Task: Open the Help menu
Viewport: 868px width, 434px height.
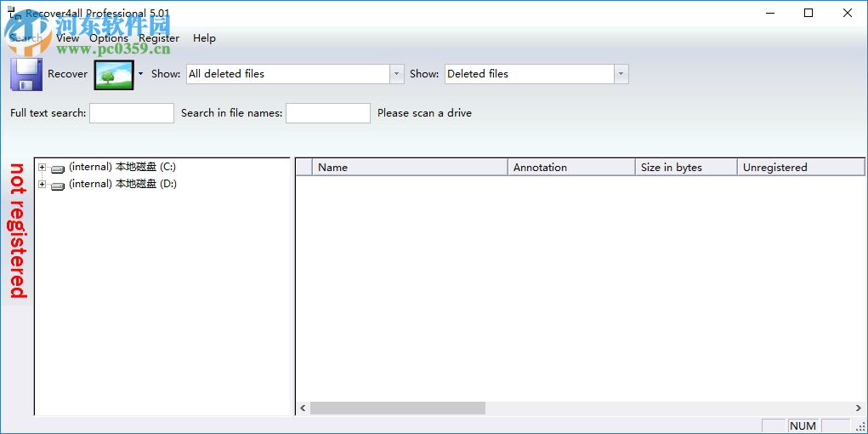Action: (x=204, y=38)
